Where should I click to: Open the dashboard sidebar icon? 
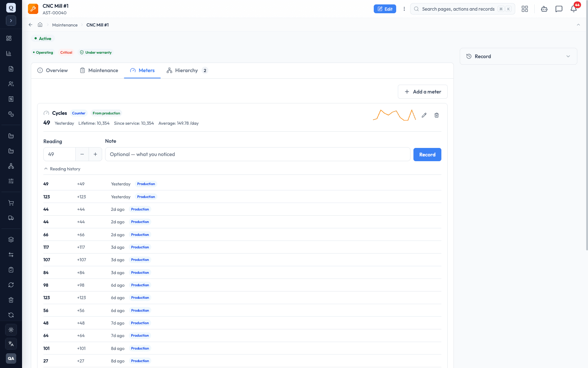pyautogui.click(x=9, y=38)
